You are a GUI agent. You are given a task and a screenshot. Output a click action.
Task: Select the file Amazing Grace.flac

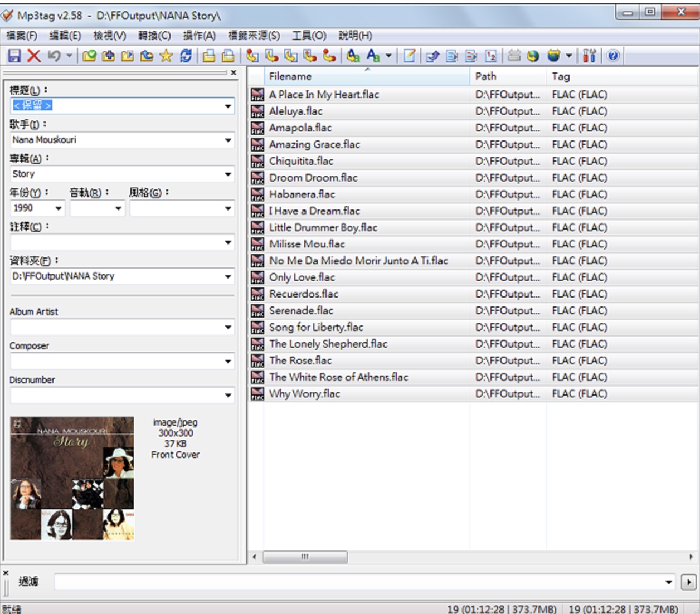click(314, 145)
